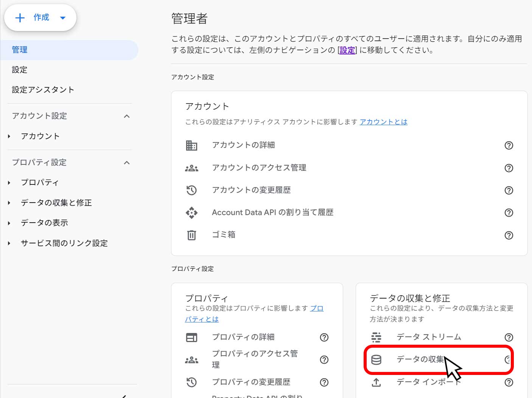This screenshot has height=398, width=532.
Task: Collapse the アカウント設定 sidebar section
Action: point(127,116)
